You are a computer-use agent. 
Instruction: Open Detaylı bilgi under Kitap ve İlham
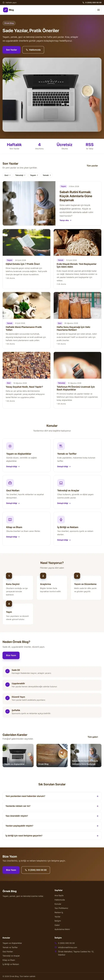point(13,537)
